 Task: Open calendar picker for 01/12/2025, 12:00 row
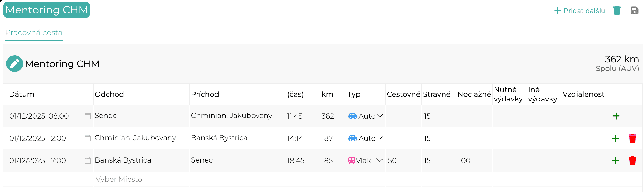tap(88, 138)
